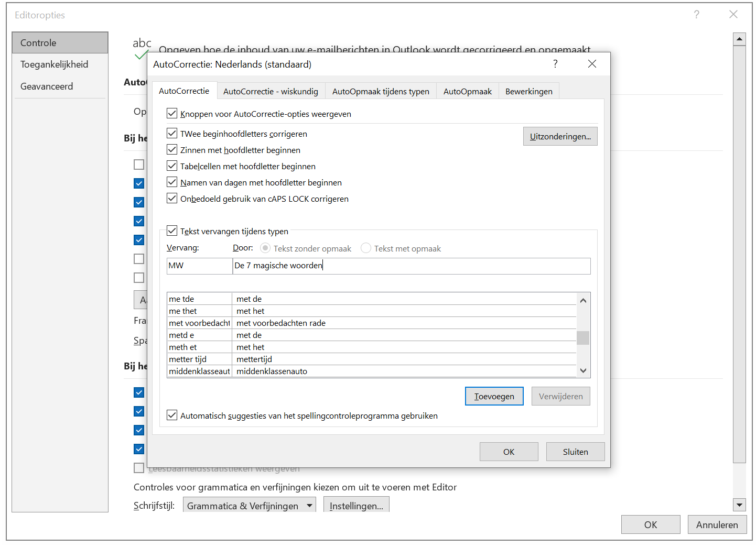Click the autocorrect list scrollbar thumb
Screen dimensions: 756x547
tap(583, 338)
